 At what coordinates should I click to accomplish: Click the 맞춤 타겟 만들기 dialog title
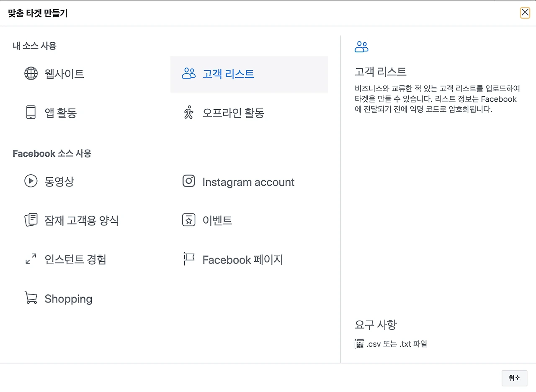pos(38,13)
